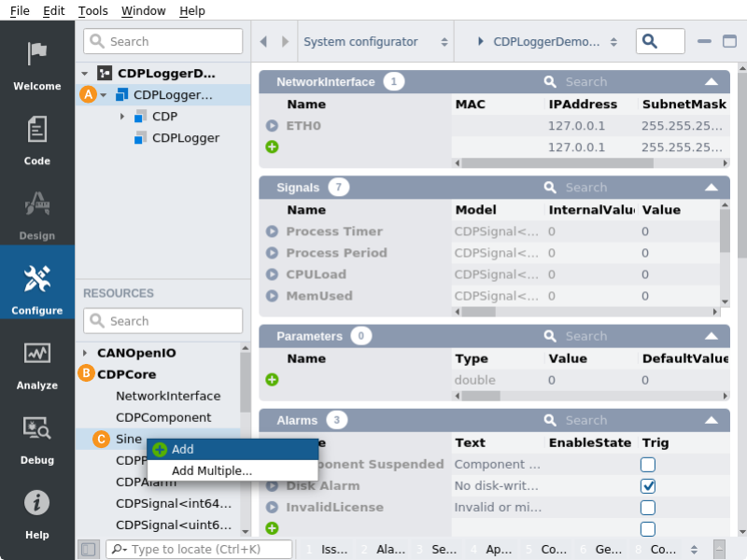Switch to Debug mode

point(37,439)
